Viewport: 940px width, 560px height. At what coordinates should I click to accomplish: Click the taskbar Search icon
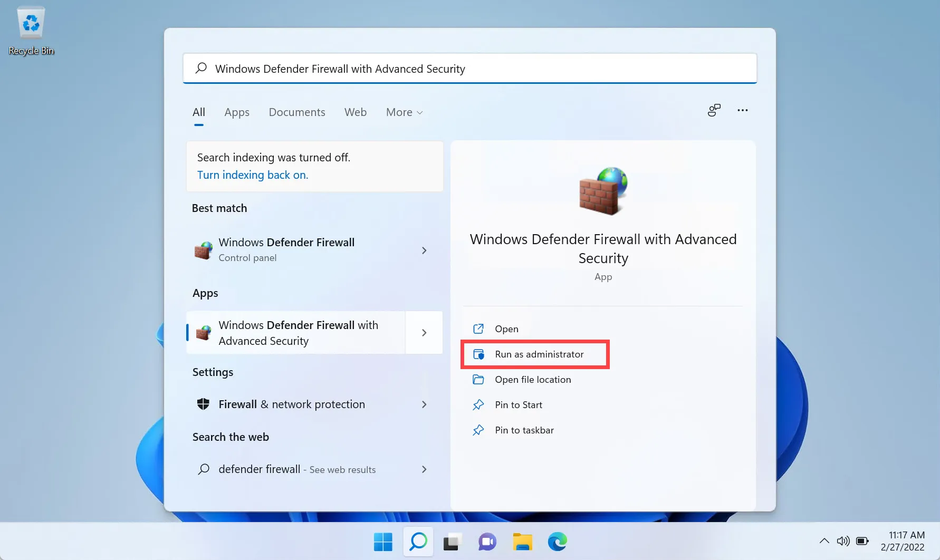tap(418, 542)
